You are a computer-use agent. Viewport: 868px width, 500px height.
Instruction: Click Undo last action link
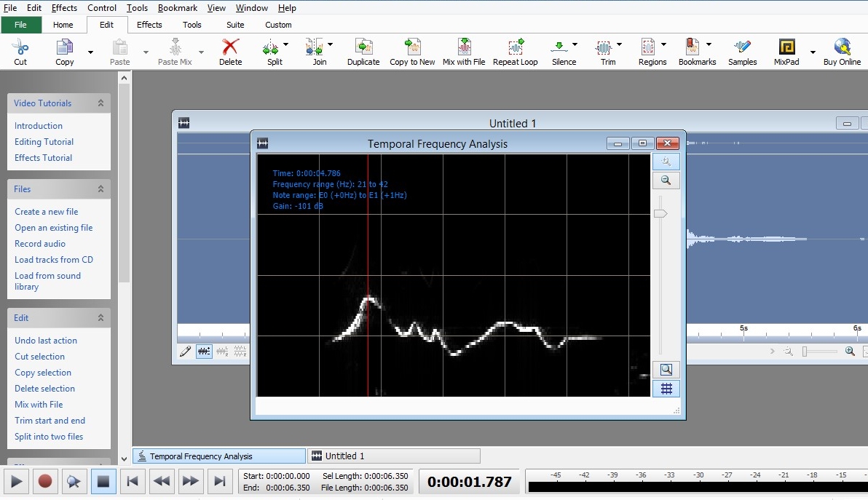(x=46, y=340)
